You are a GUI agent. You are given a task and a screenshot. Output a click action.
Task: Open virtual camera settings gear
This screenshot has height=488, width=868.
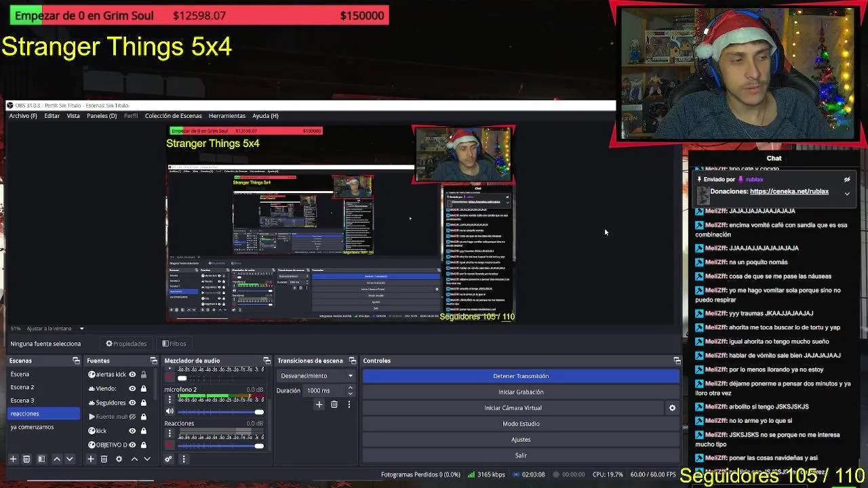(x=672, y=408)
